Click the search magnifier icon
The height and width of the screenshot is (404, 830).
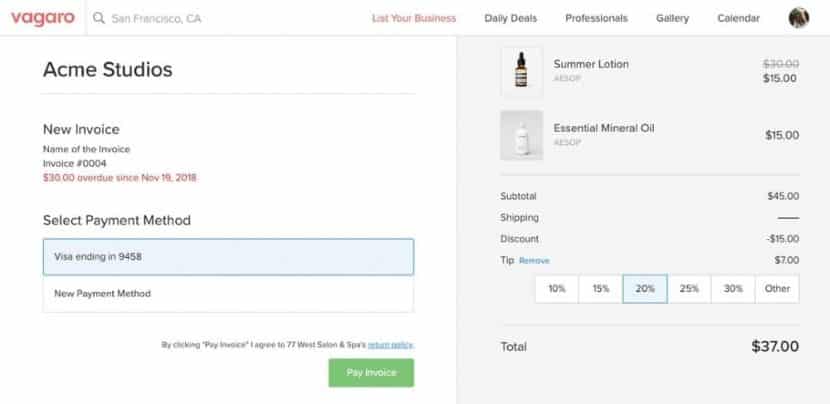(x=99, y=18)
